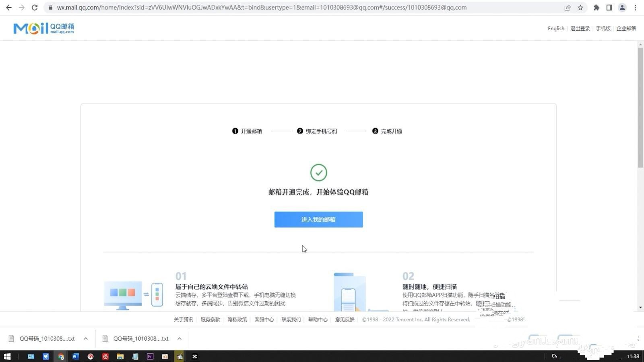Open Microsoft Word from the taskbar
This screenshot has width=644, height=362.
[x=76, y=356]
